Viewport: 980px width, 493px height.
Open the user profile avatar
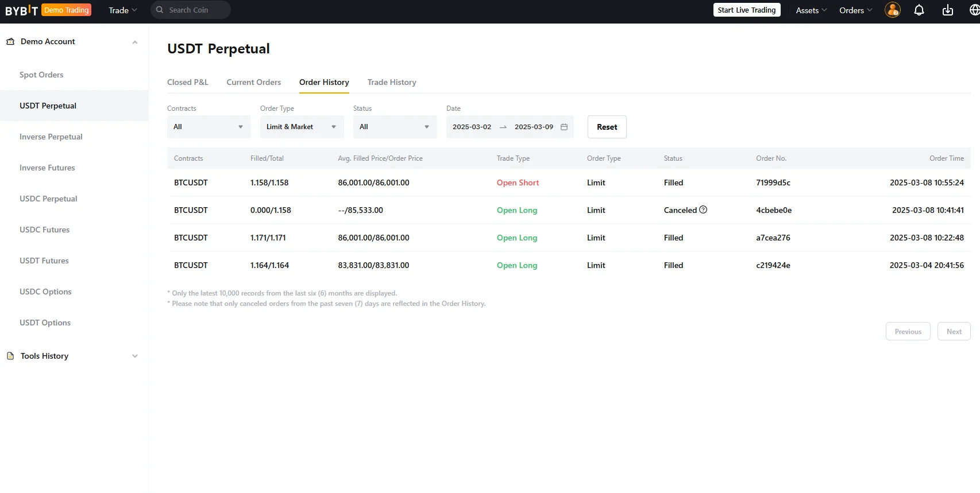(893, 10)
